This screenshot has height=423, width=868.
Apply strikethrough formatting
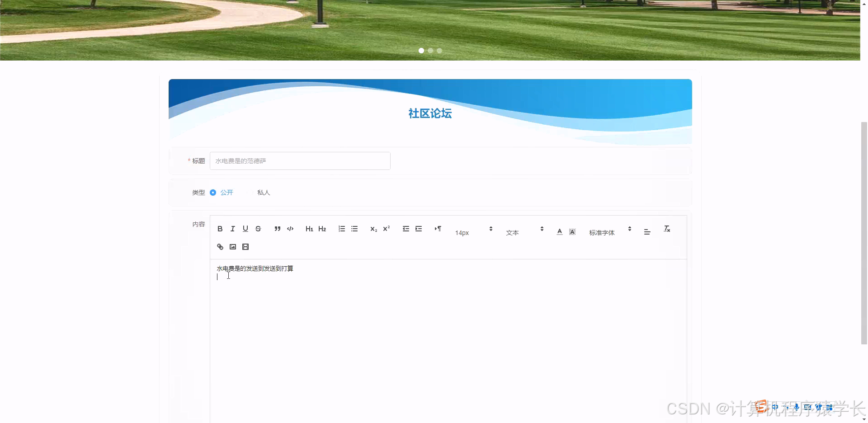click(258, 229)
